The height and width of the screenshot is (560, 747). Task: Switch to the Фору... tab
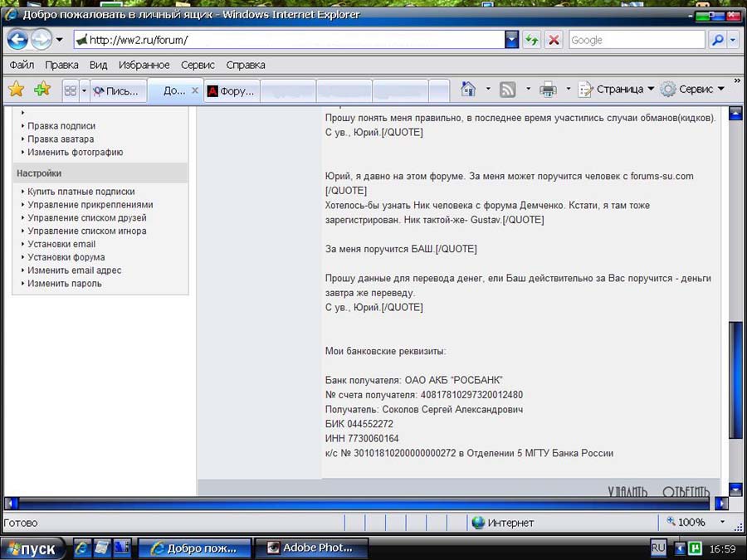[232, 91]
